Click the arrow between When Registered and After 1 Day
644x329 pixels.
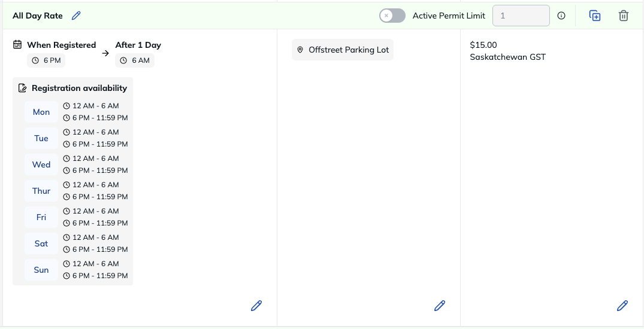point(105,53)
